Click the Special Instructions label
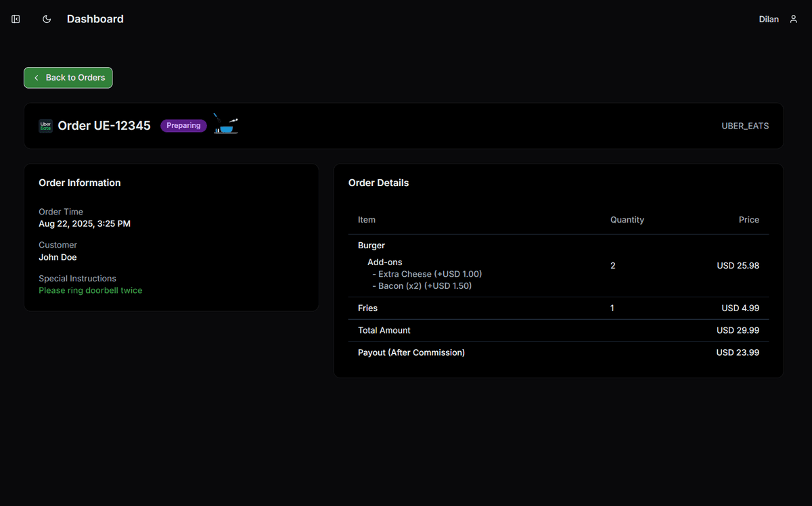Image resolution: width=812 pixels, height=506 pixels. 77,278
